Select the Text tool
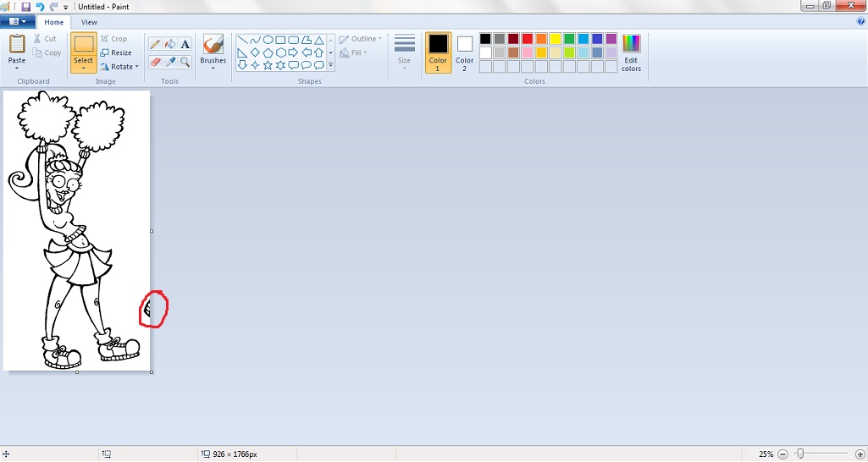Image resolution: width=868 pixels, height=462 pixels. [x=185, y=44]
